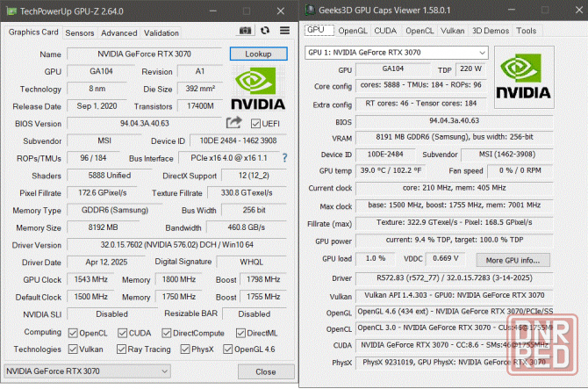The width and height of the screenshot is (588, 389).
Task: Click the GPU power TDP field
Action: [454, 240]
